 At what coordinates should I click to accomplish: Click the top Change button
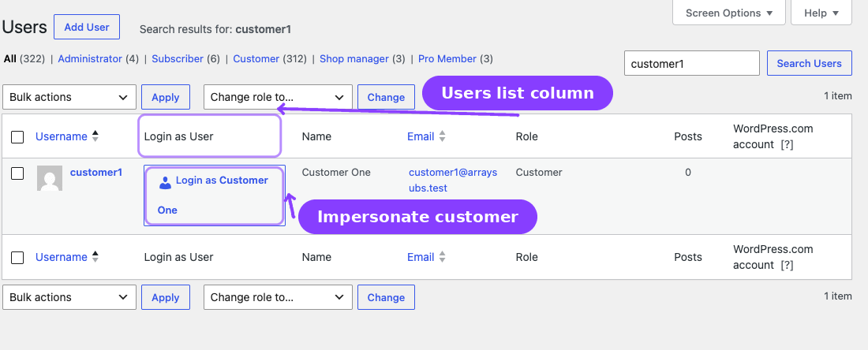click(x=386, y=97)
